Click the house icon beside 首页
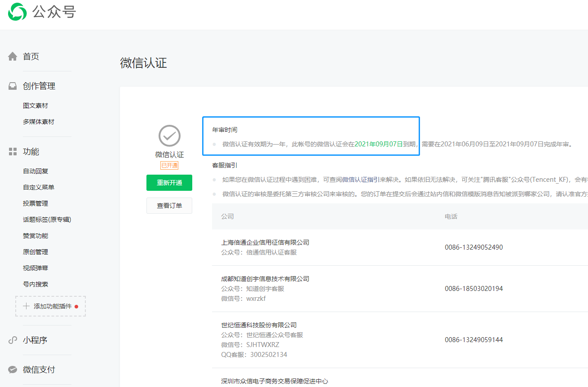 (x=13, y=57)
